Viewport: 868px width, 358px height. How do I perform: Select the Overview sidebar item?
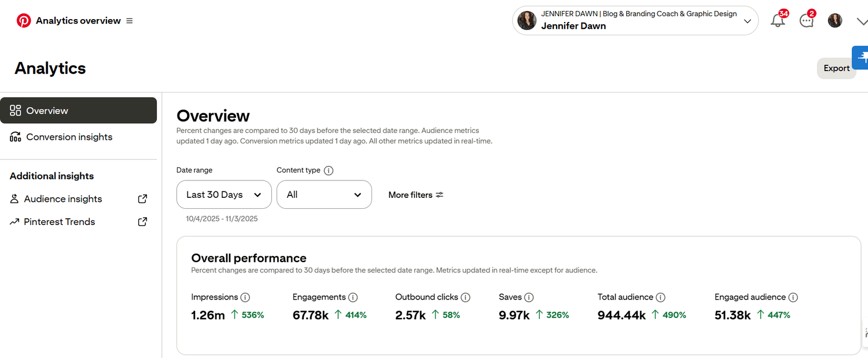click(x=78, y=110)
